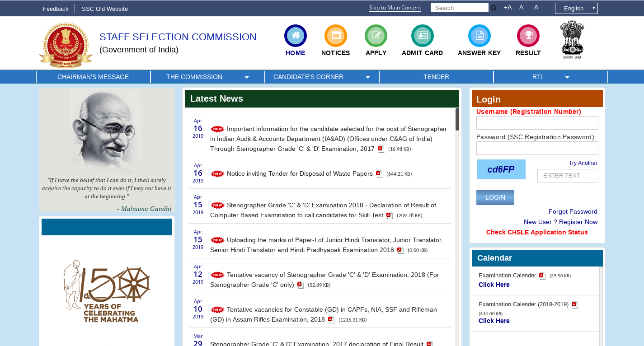Select the HOME navigation icon

[295, 35]
